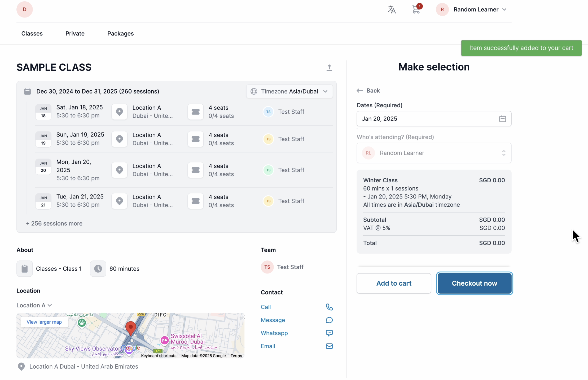Screen dimensions: 588x380
Task: Show the 256 sessions more link
Action: (54, 223)
